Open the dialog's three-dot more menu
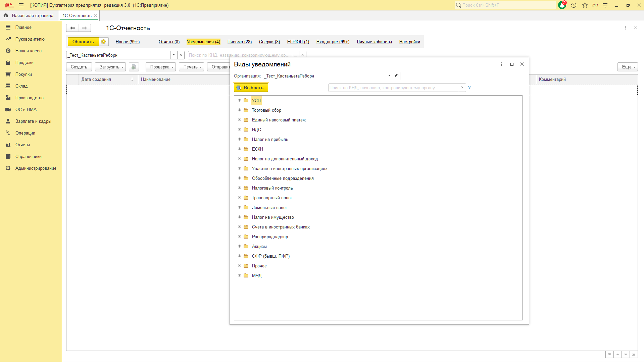 pyautogui.click(x=501, y=64)
